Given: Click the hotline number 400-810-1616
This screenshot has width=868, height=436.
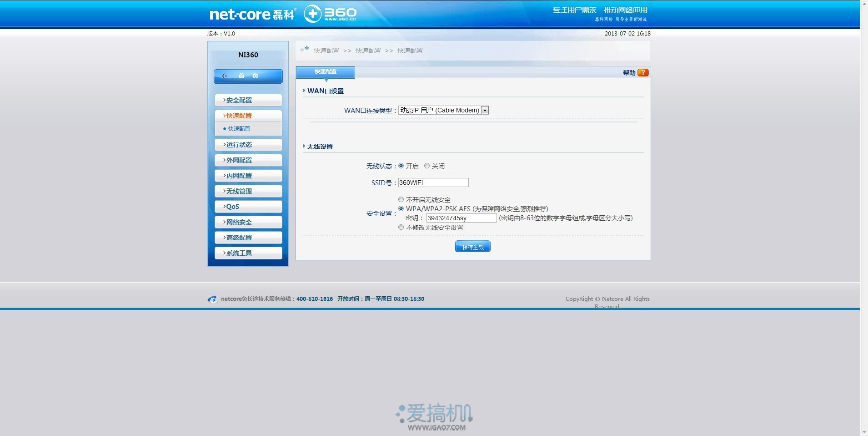Looking at the screenshot, I should click(315, 299).
